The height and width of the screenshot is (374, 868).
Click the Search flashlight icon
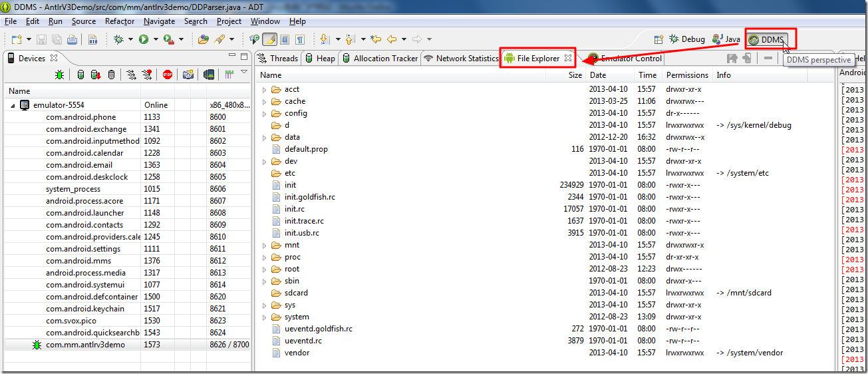coord(219,39)
